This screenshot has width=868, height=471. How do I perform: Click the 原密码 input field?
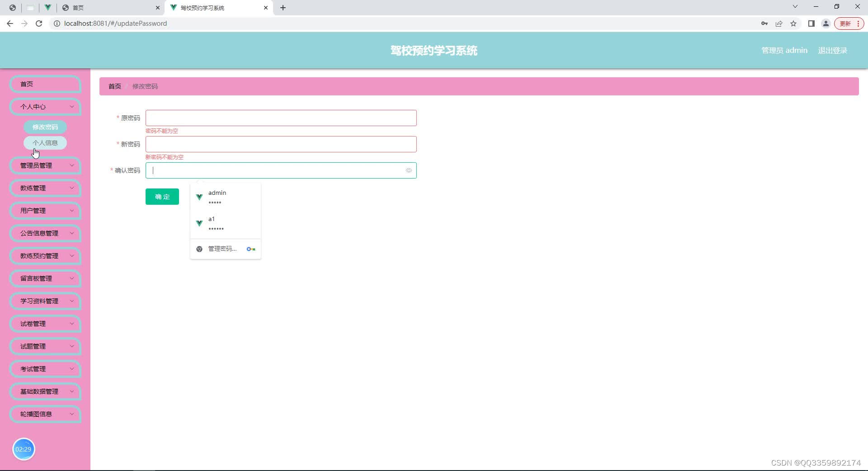[x=281, y=118]
